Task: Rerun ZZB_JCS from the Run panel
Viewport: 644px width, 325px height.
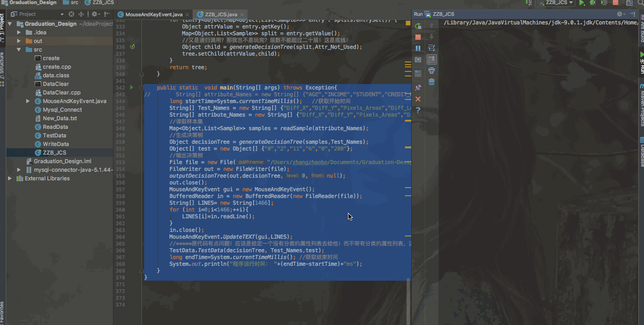Action: click(418, 26)
